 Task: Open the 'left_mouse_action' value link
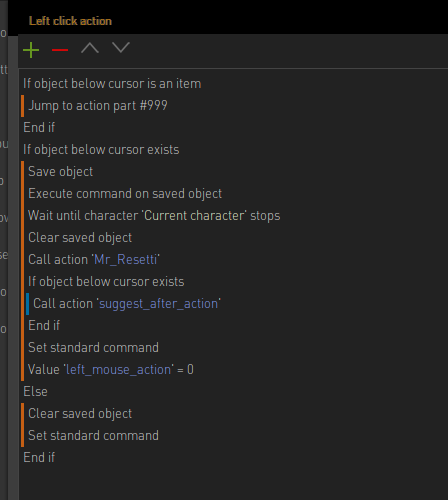pos(118,370)
